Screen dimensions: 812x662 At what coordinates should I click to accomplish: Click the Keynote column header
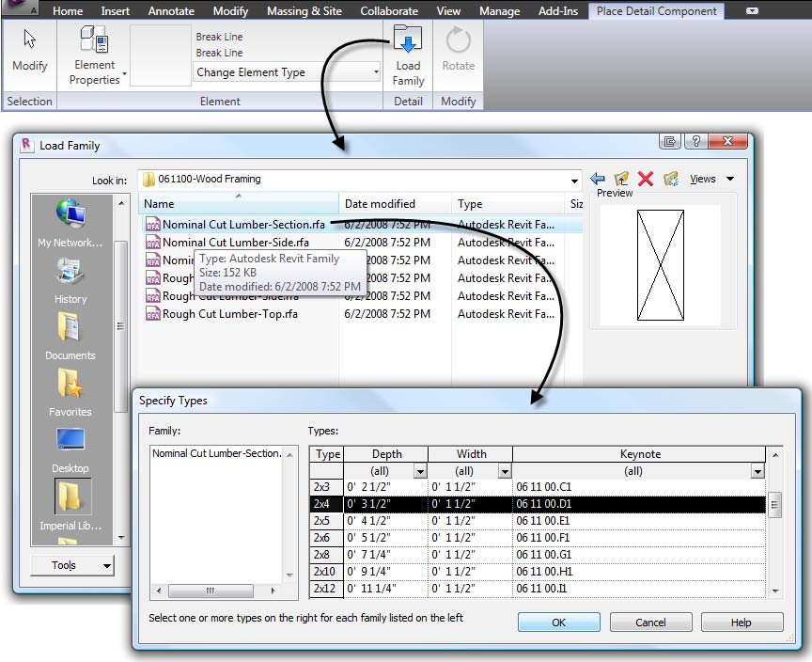640,454
